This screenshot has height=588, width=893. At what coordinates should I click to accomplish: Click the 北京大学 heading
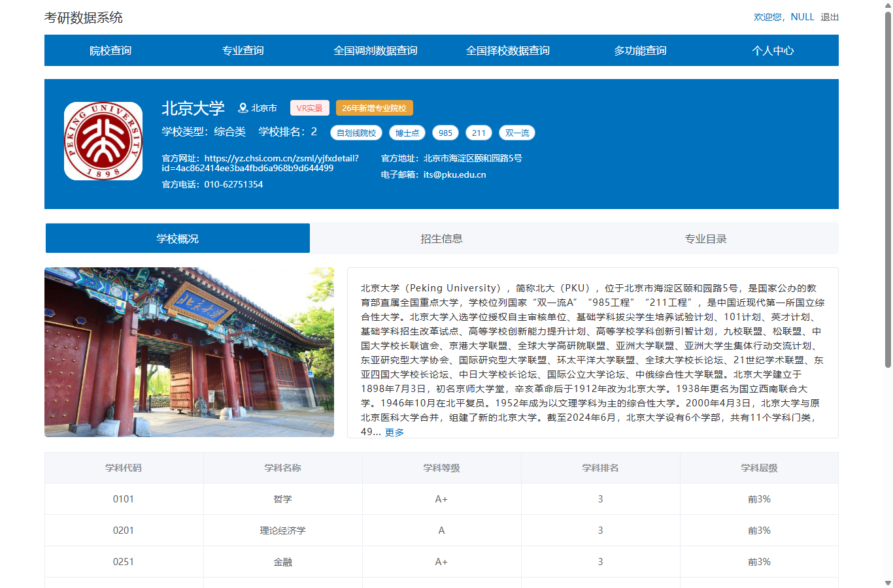coord(193,108)
